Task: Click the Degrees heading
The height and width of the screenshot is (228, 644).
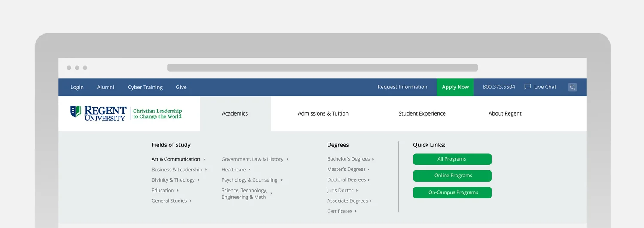Action: coord(338,145)
